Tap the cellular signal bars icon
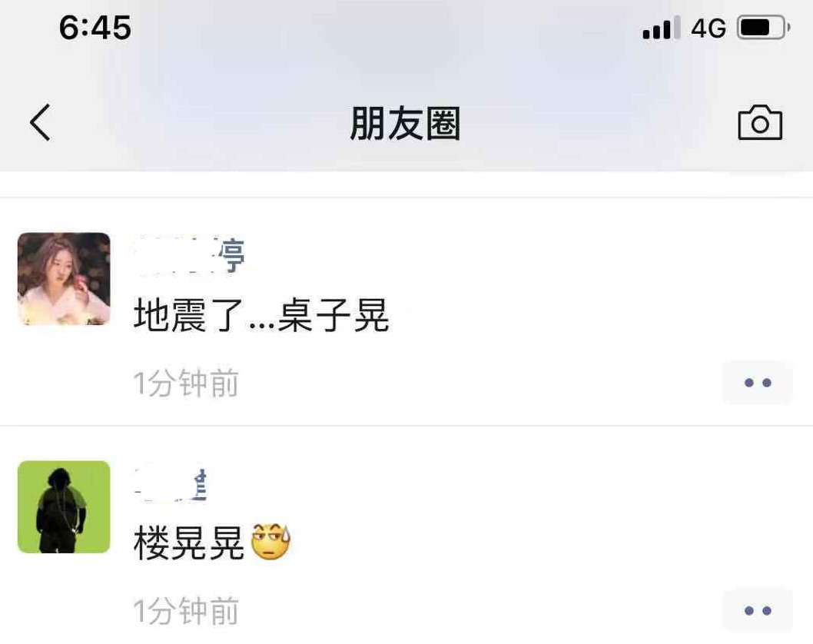813x644 pixels. (x=661, y=28)
